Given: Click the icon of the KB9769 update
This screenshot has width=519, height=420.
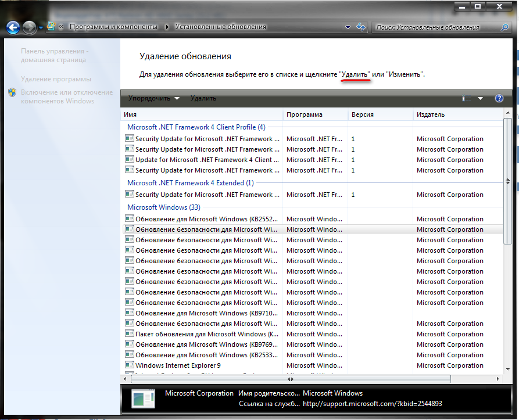Looking at the screenshot, I should tap(130, 344).
